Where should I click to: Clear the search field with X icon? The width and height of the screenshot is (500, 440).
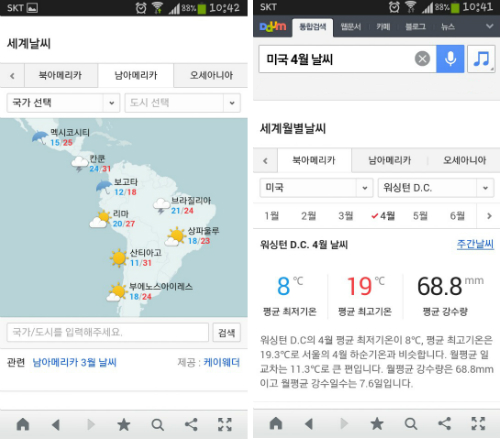coord(422,59)
